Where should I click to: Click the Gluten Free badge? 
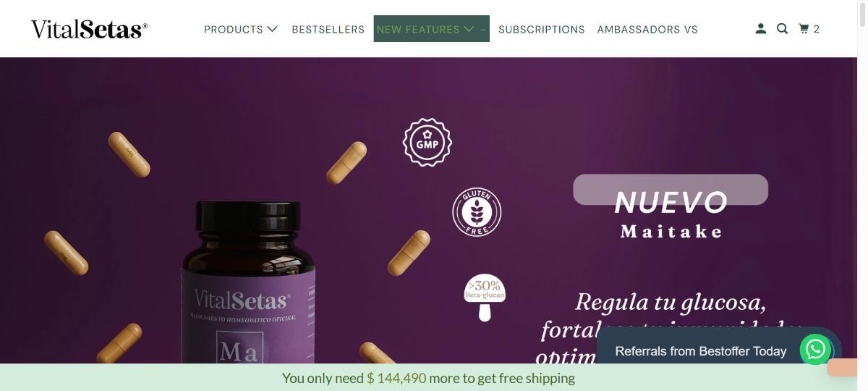[477, 212]
